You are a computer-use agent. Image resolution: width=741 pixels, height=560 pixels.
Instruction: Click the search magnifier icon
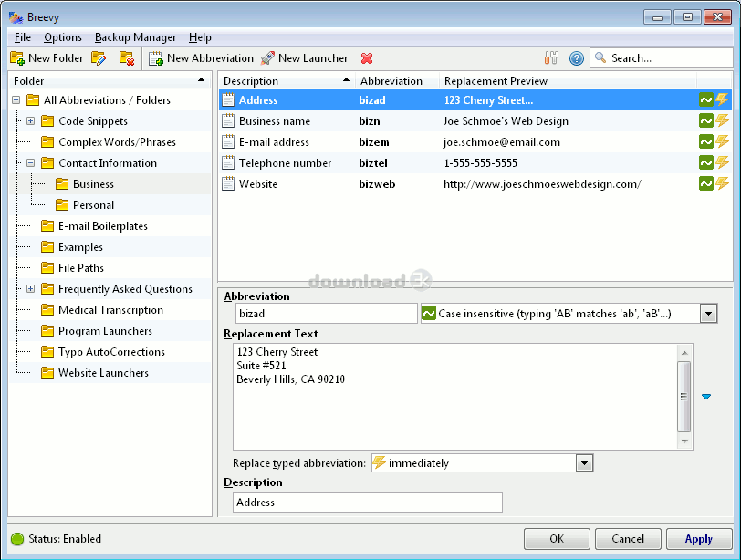pos(600,57)
